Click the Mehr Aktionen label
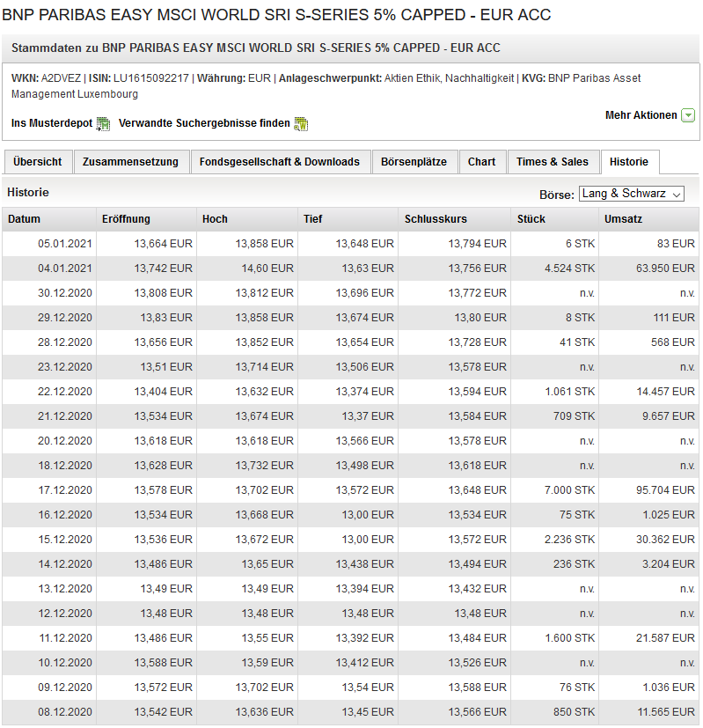Image resolution: width=703 pixels, height=728 pixels. tap(641, 115)
